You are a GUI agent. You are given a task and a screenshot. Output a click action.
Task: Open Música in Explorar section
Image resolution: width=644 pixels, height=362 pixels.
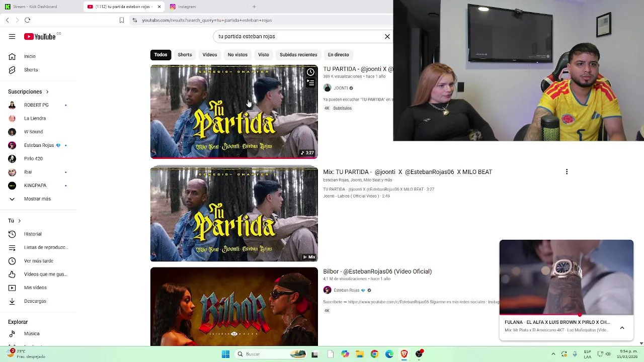pyautogui.click(x=31, y=333)
